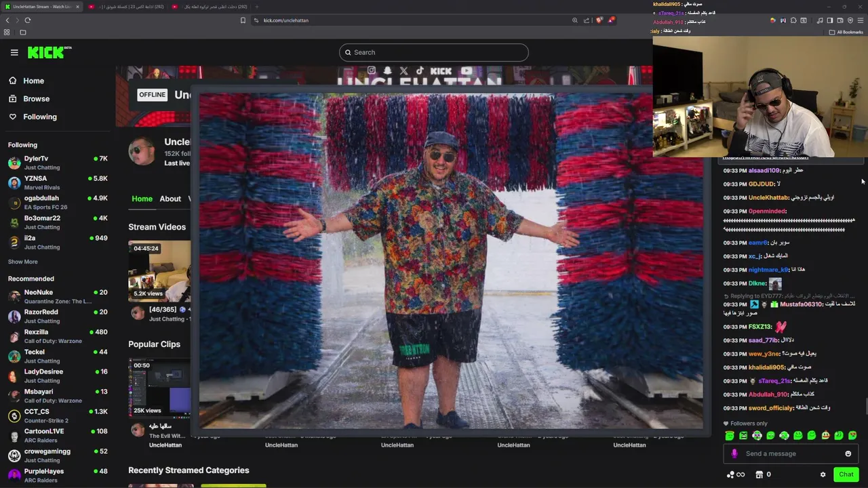Open the TikTok icon on channel banner

point(420,70)
